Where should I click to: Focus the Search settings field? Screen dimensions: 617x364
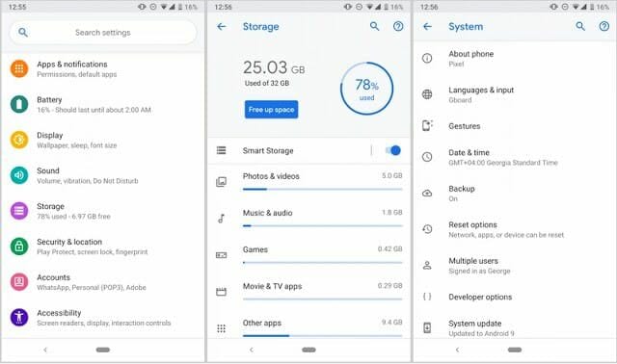pyautogui.click(x=103, y=32)
